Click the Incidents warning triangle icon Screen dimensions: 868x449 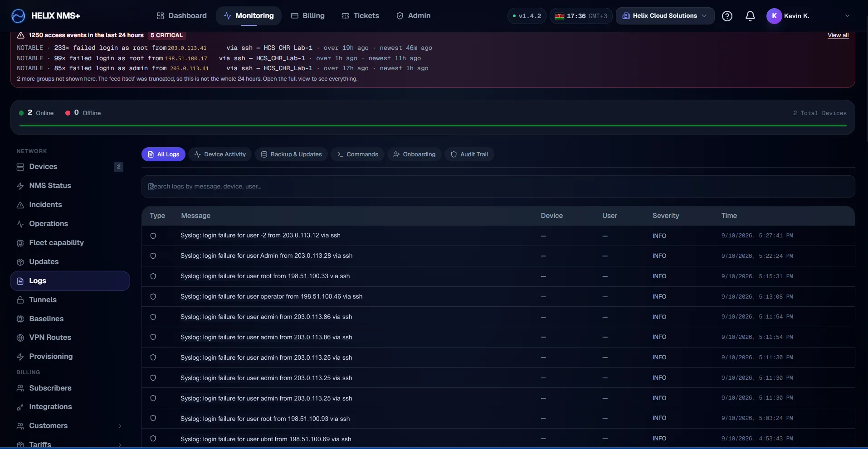pos(20,205)
